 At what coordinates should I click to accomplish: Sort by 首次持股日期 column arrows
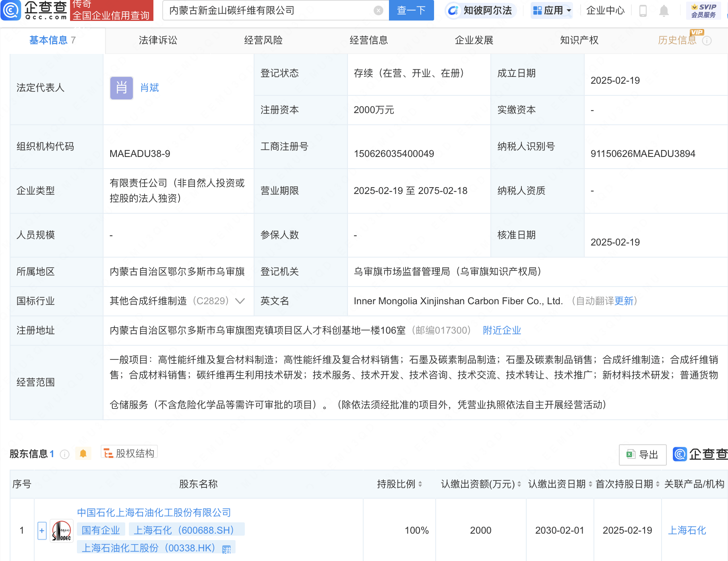[x=658, y=484]
